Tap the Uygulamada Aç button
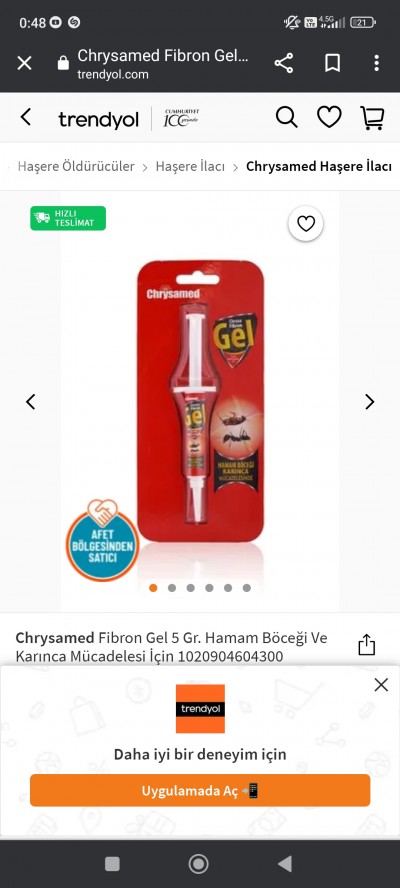The image size is (400, 888). (200, 791)
